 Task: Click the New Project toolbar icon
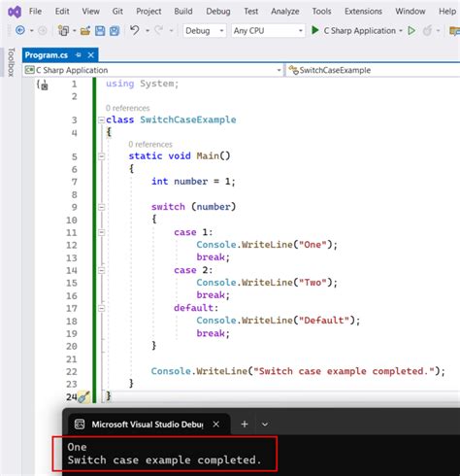pyautogui.click(x=63, y=30)
